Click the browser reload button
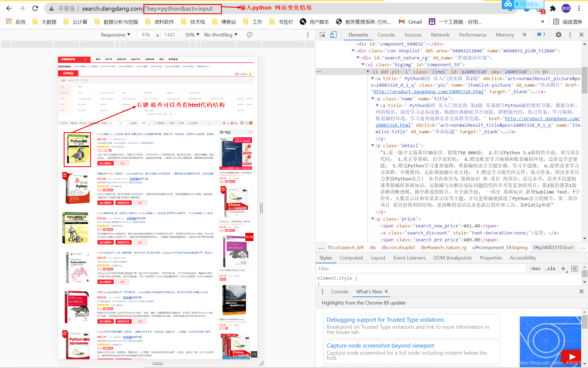 coord(35,8)
